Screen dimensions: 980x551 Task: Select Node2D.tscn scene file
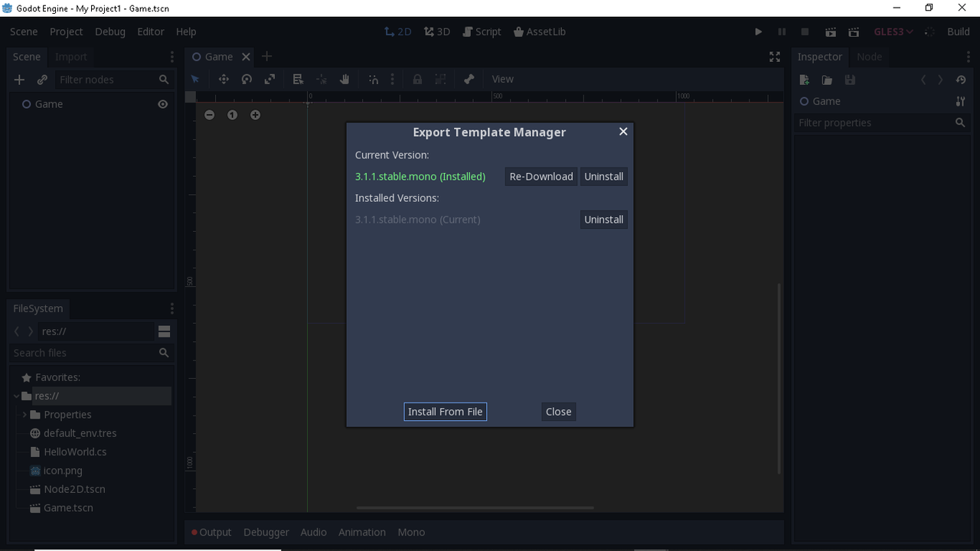coord(74,489)
